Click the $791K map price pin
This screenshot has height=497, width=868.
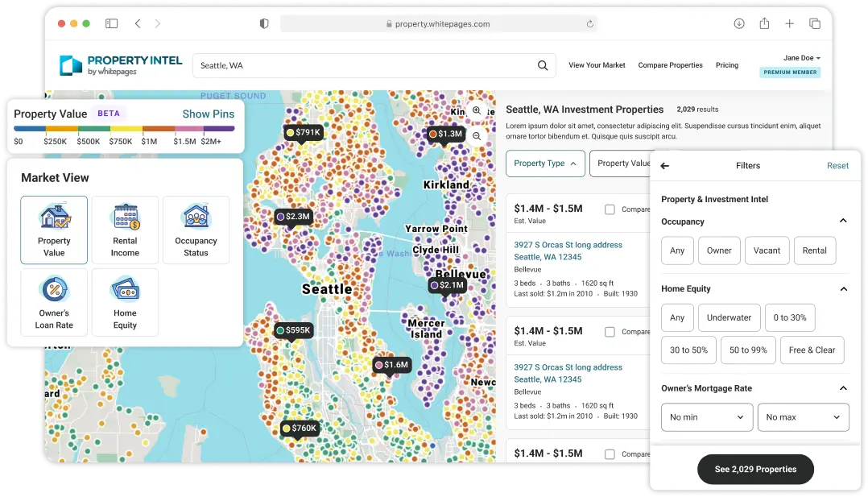click(x=304, y=132)
